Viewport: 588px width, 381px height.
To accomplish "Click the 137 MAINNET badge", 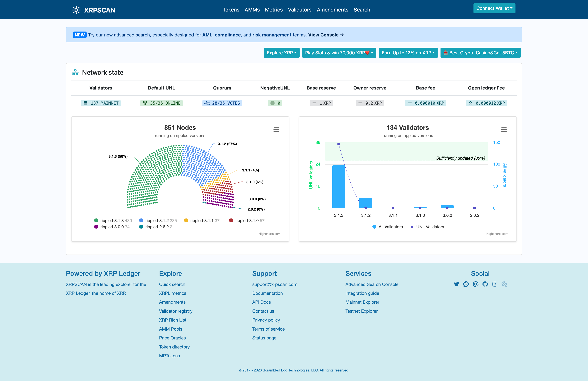I will point(101,103).
